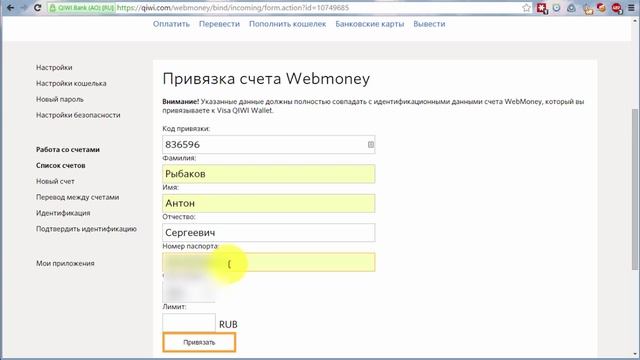The image size is (640, 360).
Task: Reload the page with the refresh icon
Action: pos(38,8)
